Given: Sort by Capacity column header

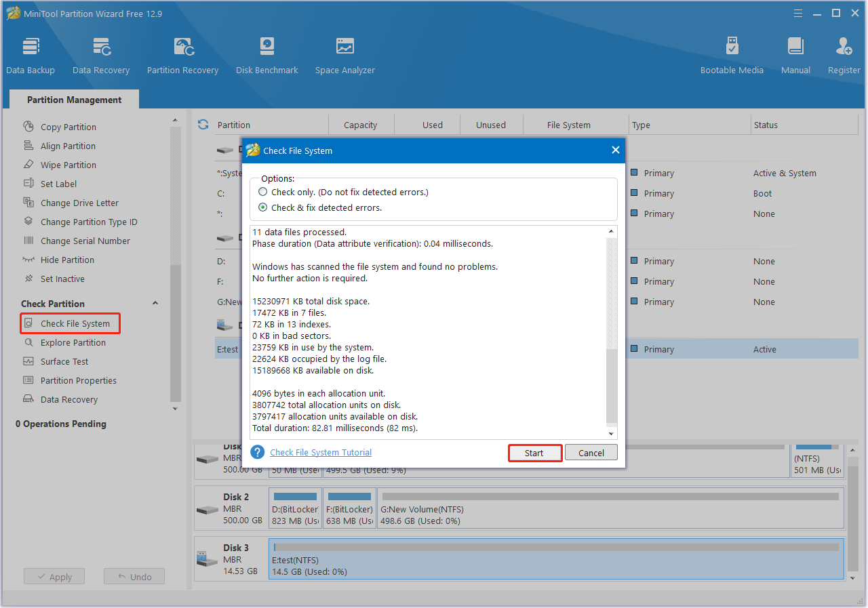Looking at the screenshot, I should tap(361, 125).
